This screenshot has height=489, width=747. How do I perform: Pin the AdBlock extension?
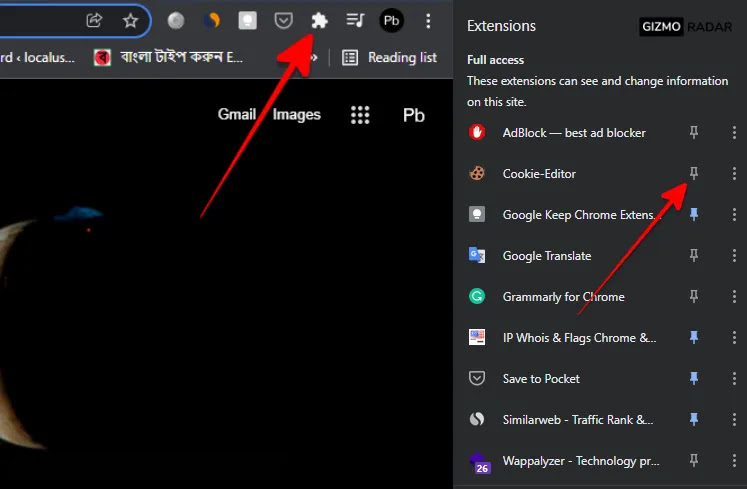694,132
